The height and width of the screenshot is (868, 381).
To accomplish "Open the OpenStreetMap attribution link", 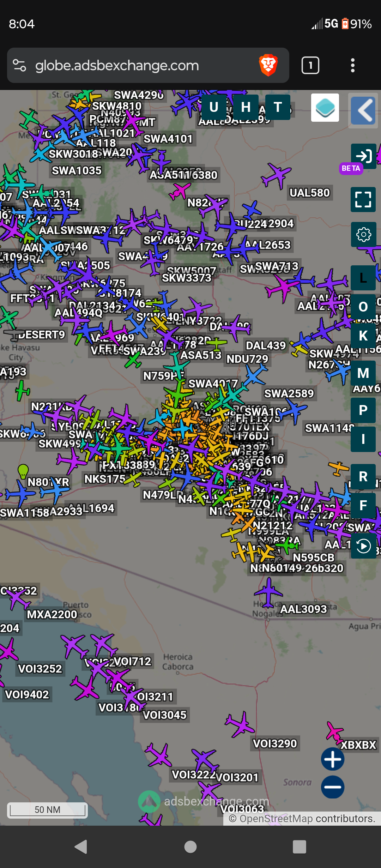I will (x=276, y=819).
